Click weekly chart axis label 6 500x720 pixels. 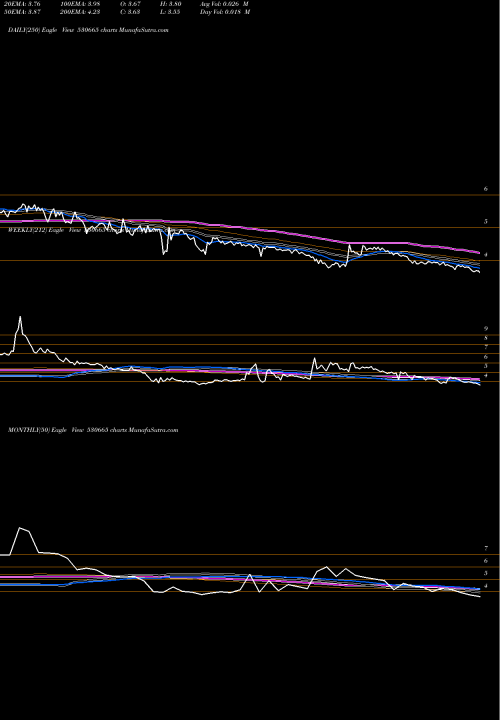click(x=485, y=357)
